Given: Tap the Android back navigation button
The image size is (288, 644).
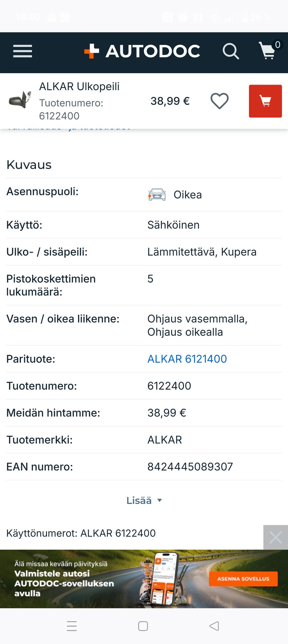Looking at the screenshot, I should (214, 626).
